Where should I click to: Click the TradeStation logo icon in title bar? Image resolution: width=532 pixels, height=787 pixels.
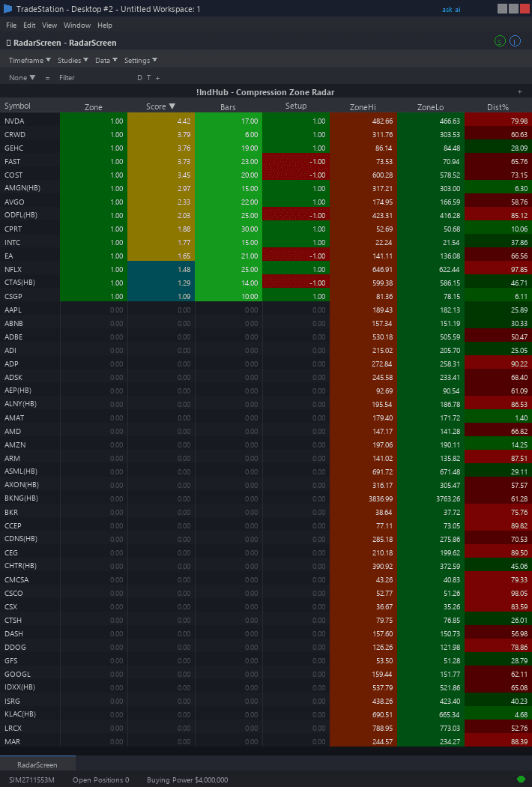point(7,8)
